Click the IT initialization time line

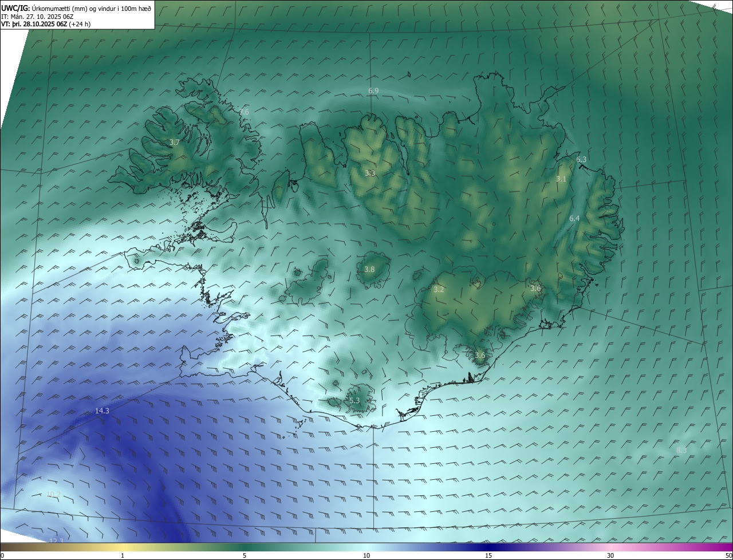tap(38, 16)
